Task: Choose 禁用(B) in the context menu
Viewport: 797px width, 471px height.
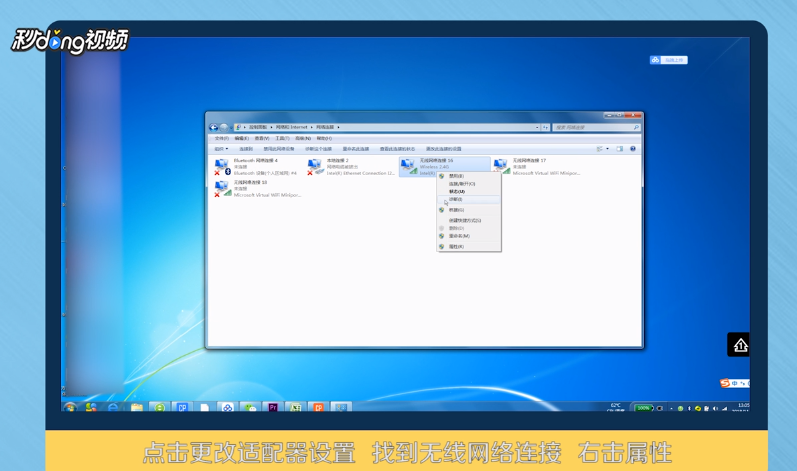Action: tap(469, 176)
